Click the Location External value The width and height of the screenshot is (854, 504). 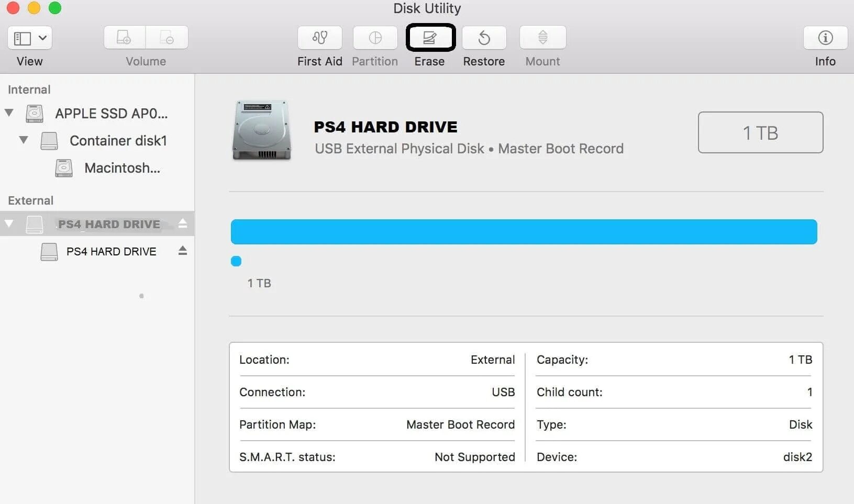tap(493, 360)
